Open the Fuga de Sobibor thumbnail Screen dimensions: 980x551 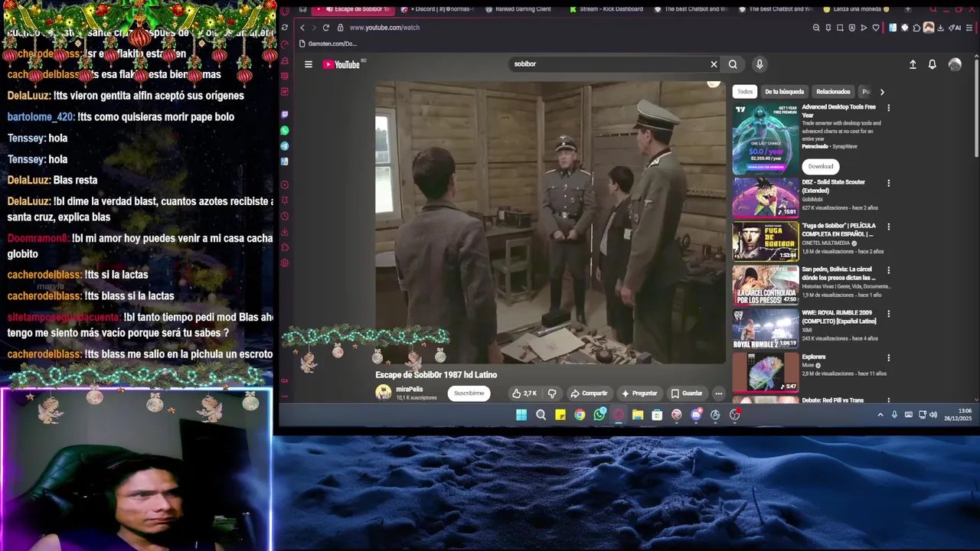coord(766,242)
